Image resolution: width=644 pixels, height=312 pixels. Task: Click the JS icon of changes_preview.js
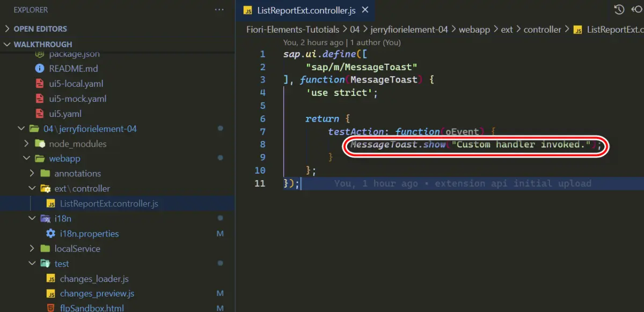pos(50,294)
